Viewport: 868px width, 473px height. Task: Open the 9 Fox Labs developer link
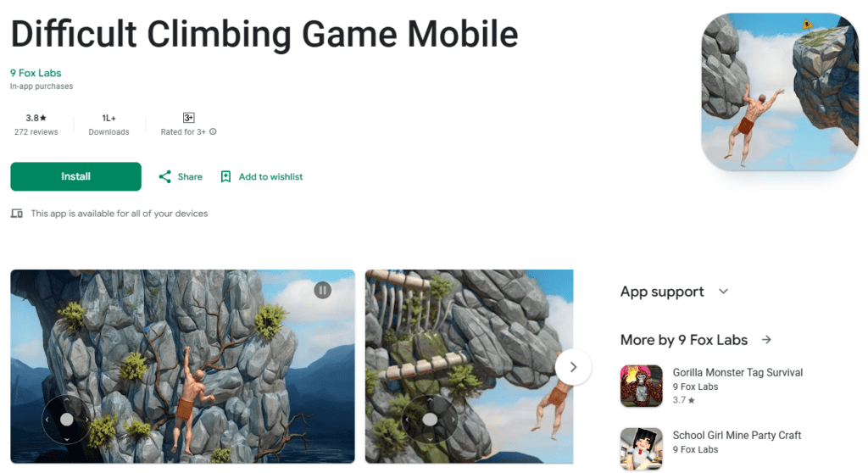tap(36, 73)
